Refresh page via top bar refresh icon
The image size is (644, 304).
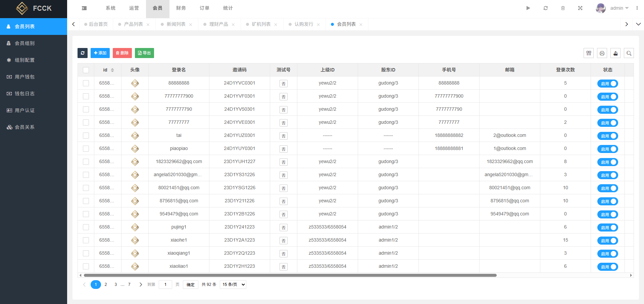(x=546, y=8)
